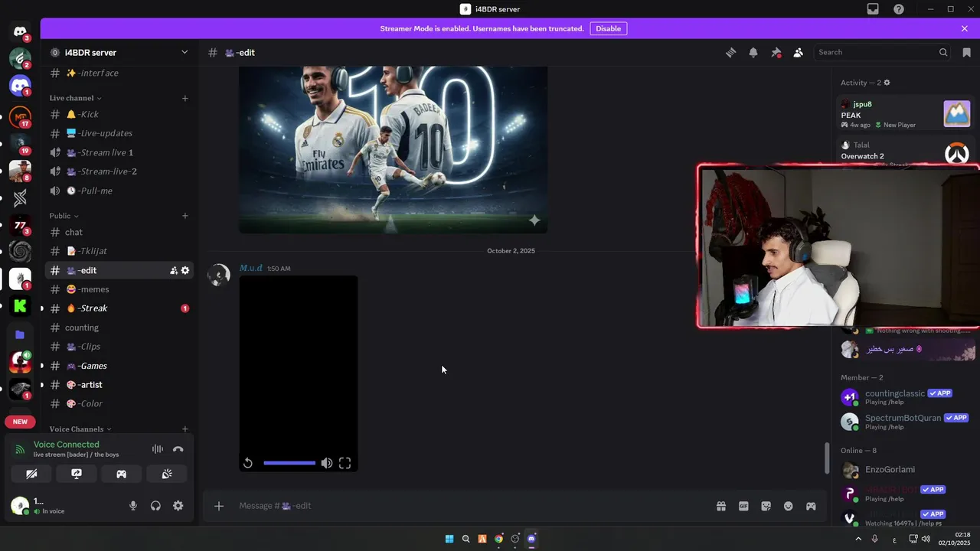Viewport: 980px width, 551px height.
Task: Open edit channel settings gear
Action: click(x=185, y=270)
